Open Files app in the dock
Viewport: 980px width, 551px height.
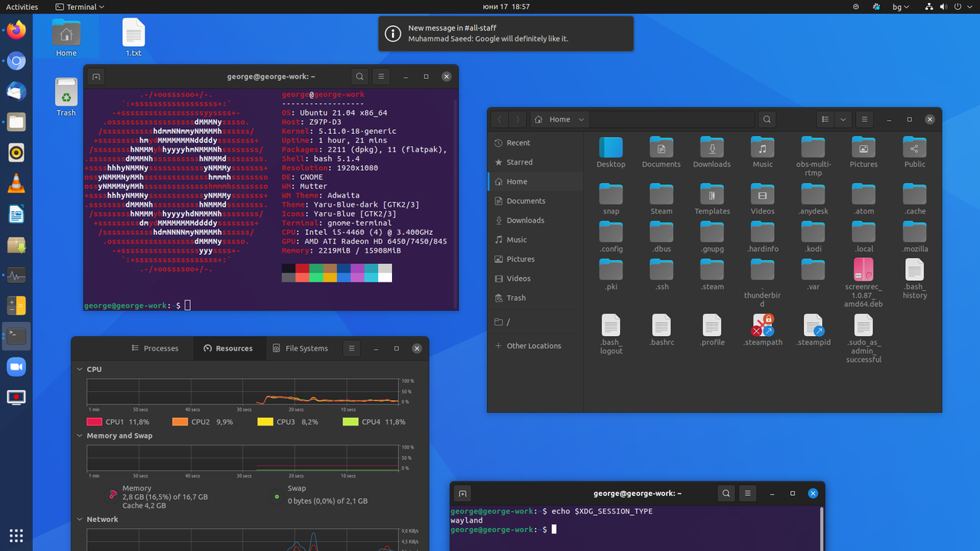[16, 122]
